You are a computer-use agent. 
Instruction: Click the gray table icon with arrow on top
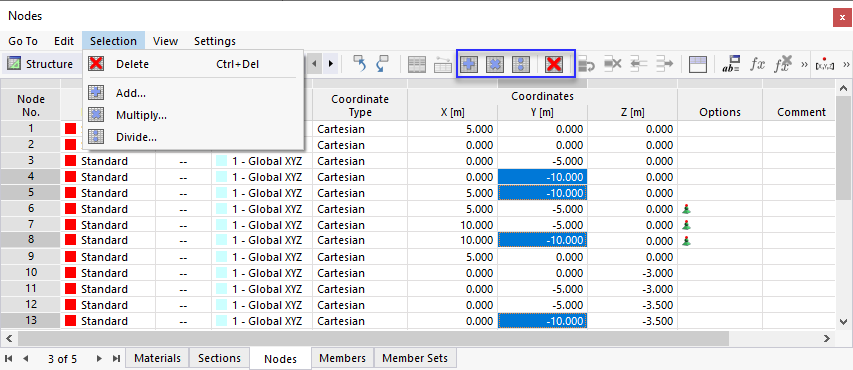pyautogui.click(x=442, y=65)
